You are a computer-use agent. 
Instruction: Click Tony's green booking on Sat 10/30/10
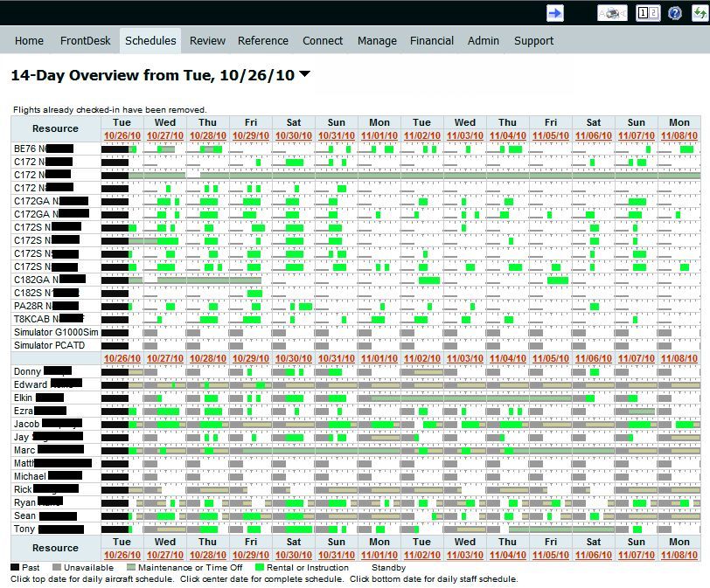(299, 529)
